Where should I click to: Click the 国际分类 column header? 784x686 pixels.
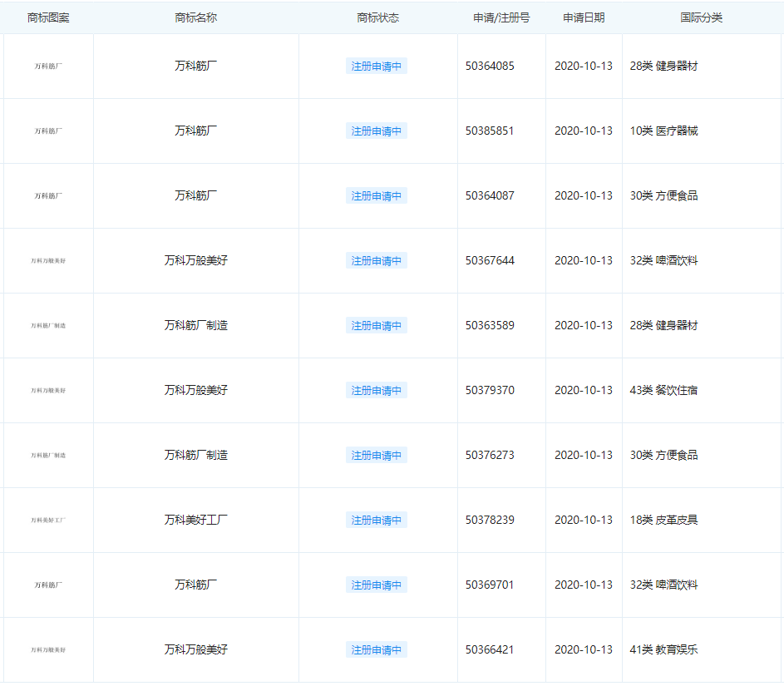701,18
